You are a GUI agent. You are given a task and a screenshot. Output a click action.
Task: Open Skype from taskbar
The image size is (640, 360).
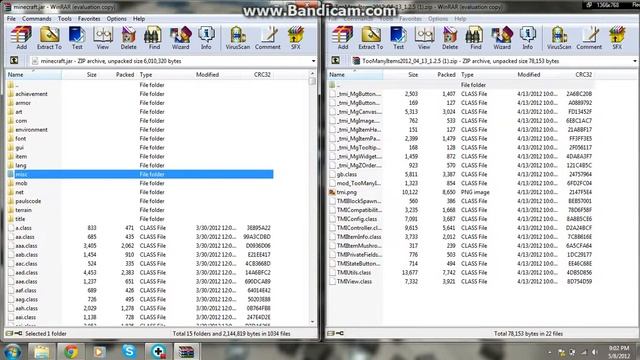(129, 351)
